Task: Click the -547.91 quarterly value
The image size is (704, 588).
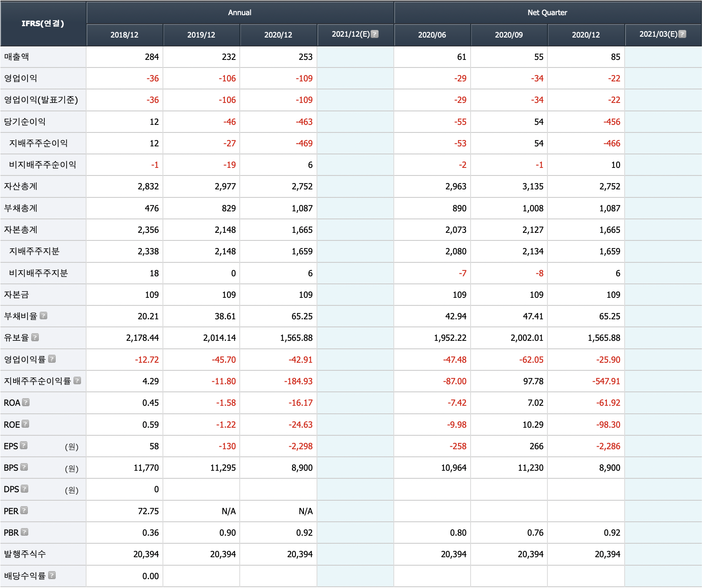Action: pyautogui.click(x=606, y=381)
